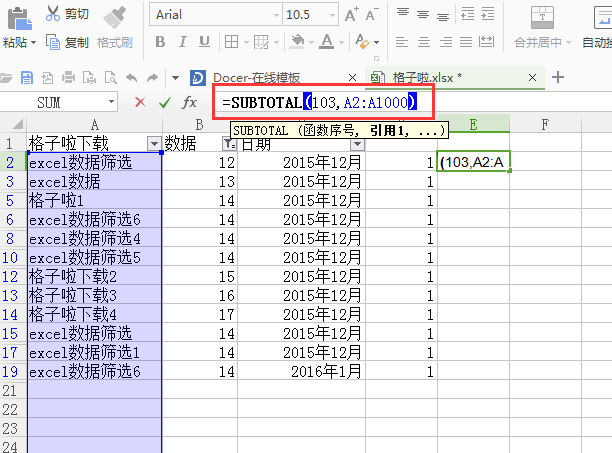The image size is (612, 453).
Task: Switch to the Docer online templates tab
Action: (x=256, y=78)
